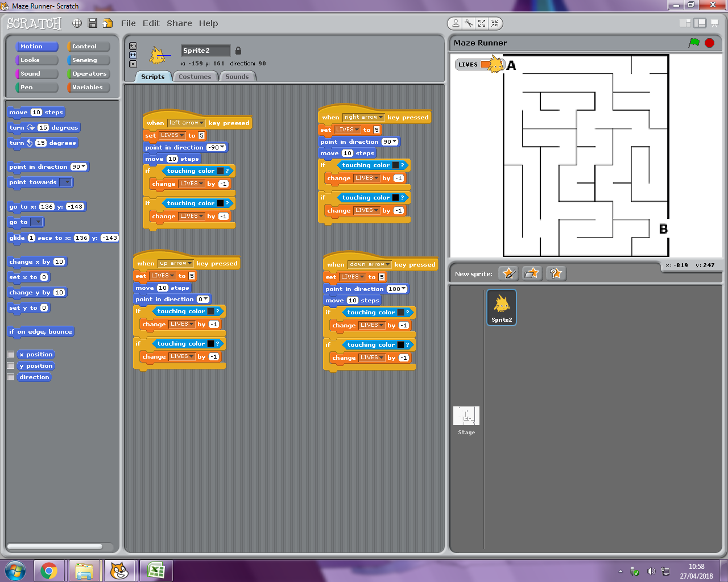728x582 pixels.
Task: Open Excel from the taskbar
Action: 156,571
